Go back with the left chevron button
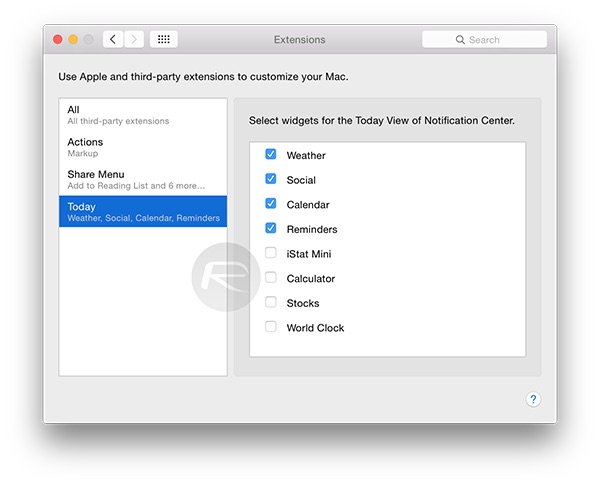Image resolution: width=600 pixels, height=485 pixels. [113, 39]
